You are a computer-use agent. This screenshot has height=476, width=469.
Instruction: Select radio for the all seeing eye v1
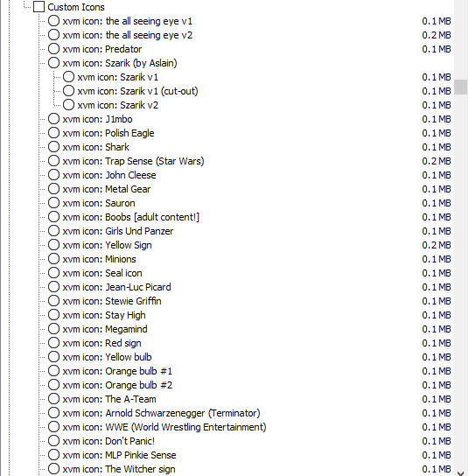[x=53, y=21]
